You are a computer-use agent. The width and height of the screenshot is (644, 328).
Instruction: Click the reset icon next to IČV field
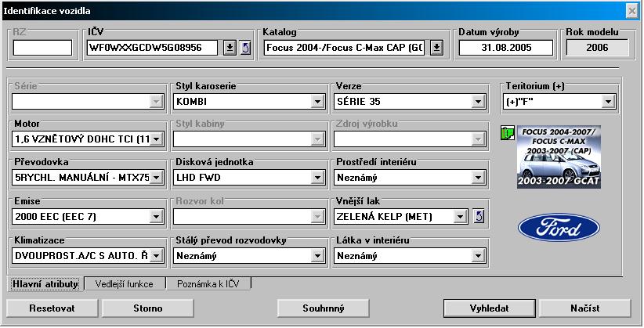[x=244, y=48]
